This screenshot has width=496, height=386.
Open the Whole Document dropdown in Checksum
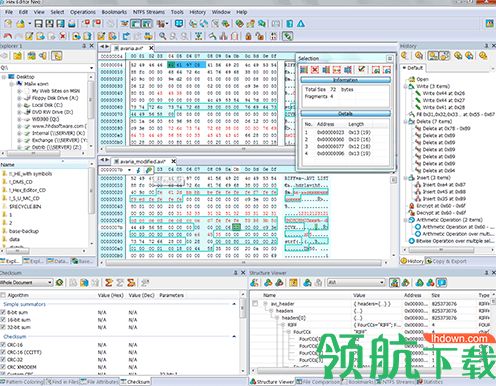coord(50,283)
